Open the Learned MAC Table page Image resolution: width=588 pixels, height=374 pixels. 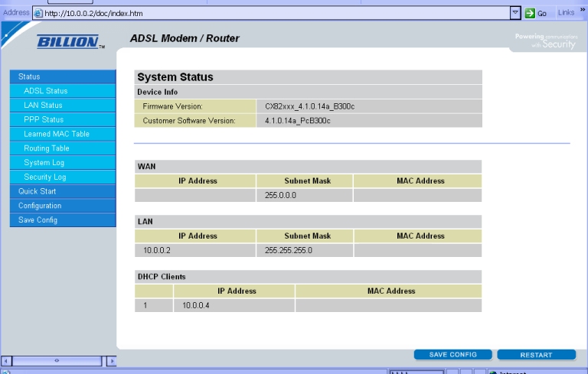click(63, 134)
